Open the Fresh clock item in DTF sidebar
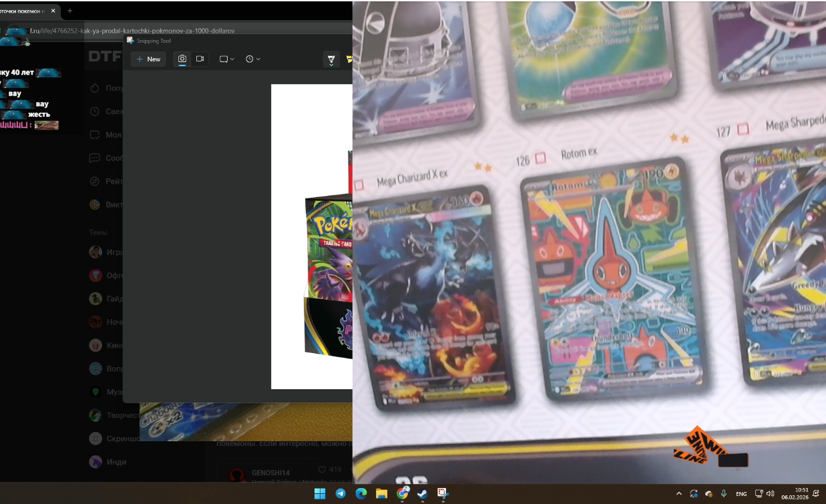 coord(106,111)
